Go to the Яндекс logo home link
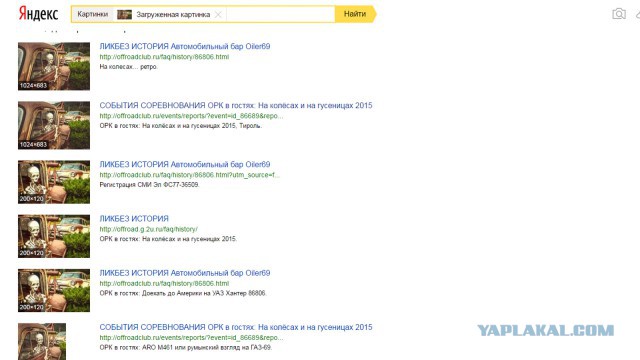Viewport: 640px width, 360px height. [38, 14]
